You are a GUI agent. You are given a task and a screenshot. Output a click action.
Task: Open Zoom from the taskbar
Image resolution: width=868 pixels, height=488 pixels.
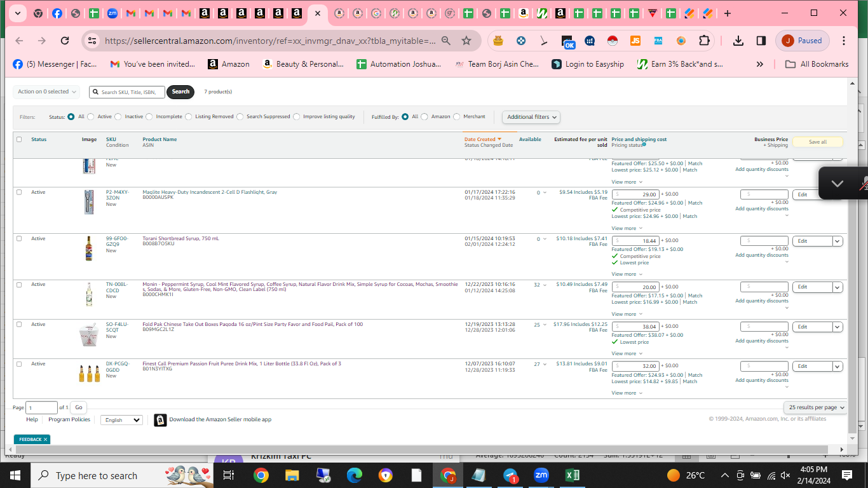point(541,475)
